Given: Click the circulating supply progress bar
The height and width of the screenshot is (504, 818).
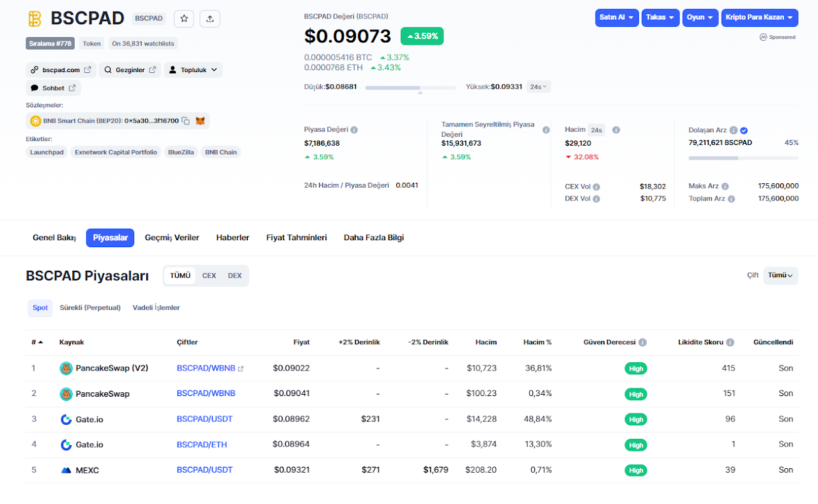Looking at the screenshot, I should click(x=743, y=158).
